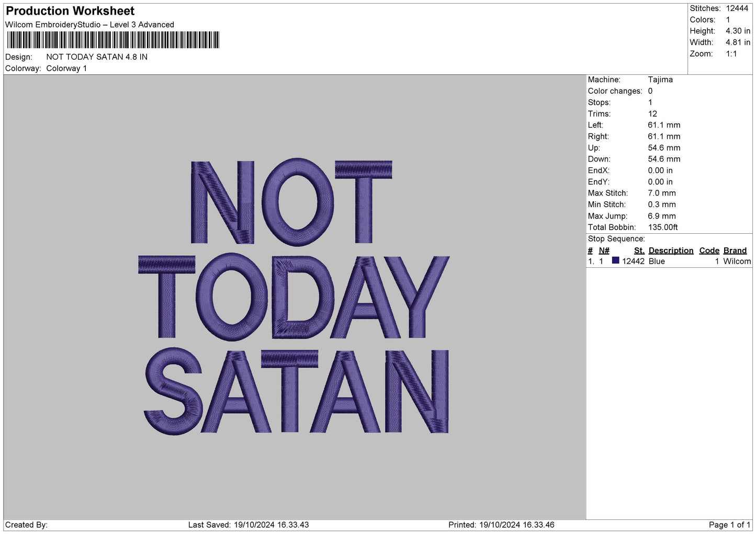Click the Max Stitch value 7.0 mm
Image resolution: width=756 pixels, height=534 pixels.
coord(662,193)
